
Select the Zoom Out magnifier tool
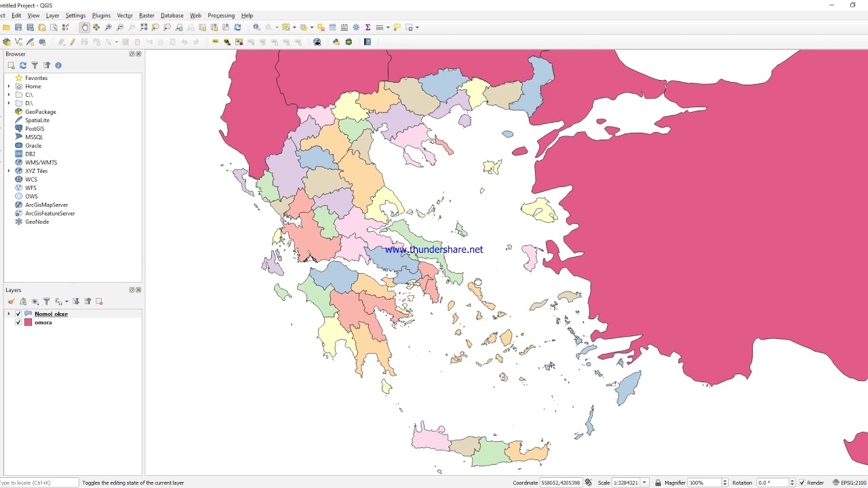coord(120,27)
